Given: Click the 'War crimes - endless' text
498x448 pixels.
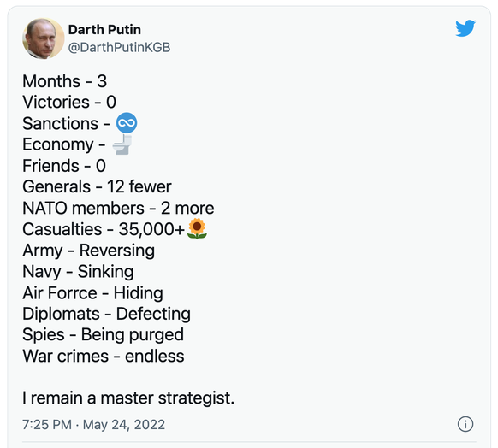Looking at the screenshot, I should click(104, 356).
